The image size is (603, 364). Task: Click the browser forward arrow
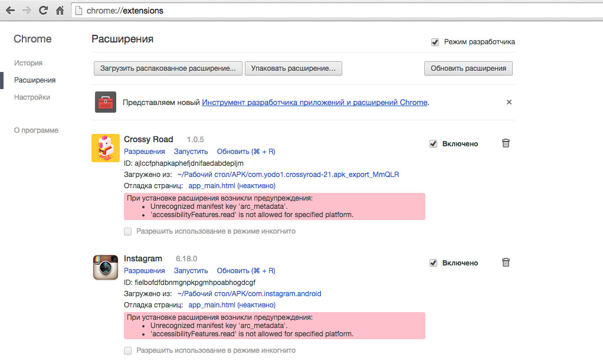point(27,10)
